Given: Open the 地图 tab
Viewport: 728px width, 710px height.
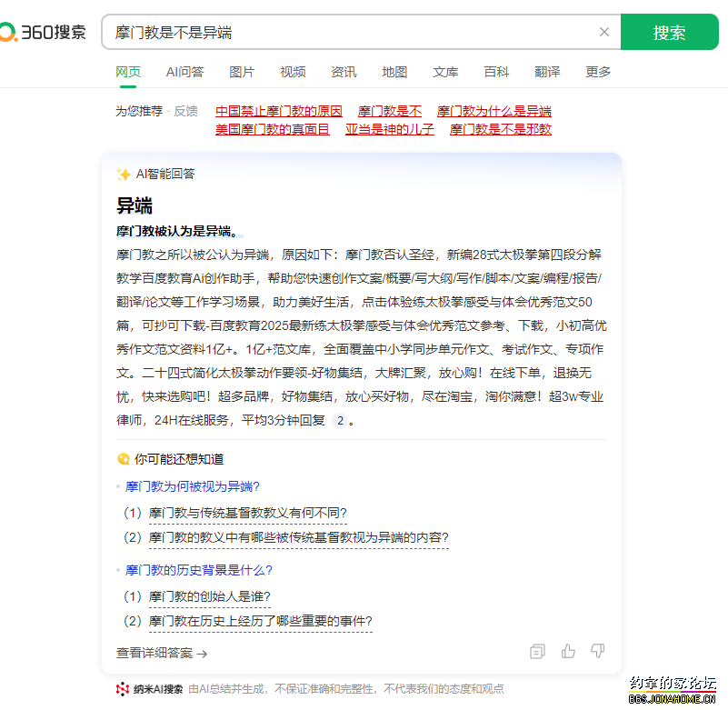Looking at the screenshot, I should pos(394,72).
